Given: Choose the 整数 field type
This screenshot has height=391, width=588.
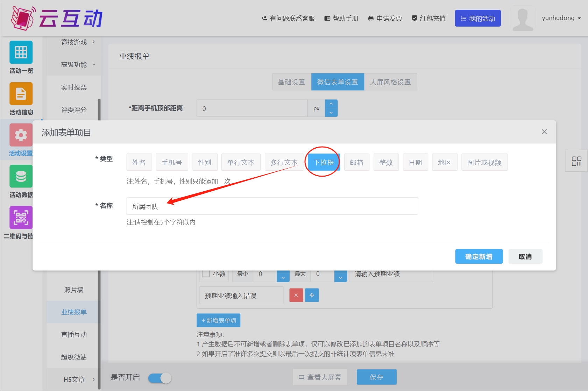Looking at the screenshot, I should point(386,162).
